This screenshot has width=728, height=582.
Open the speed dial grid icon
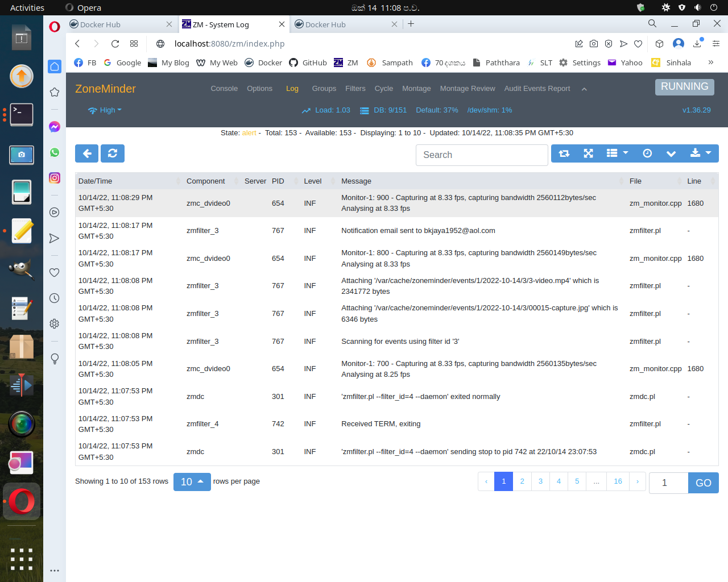(x=134, y=44)
